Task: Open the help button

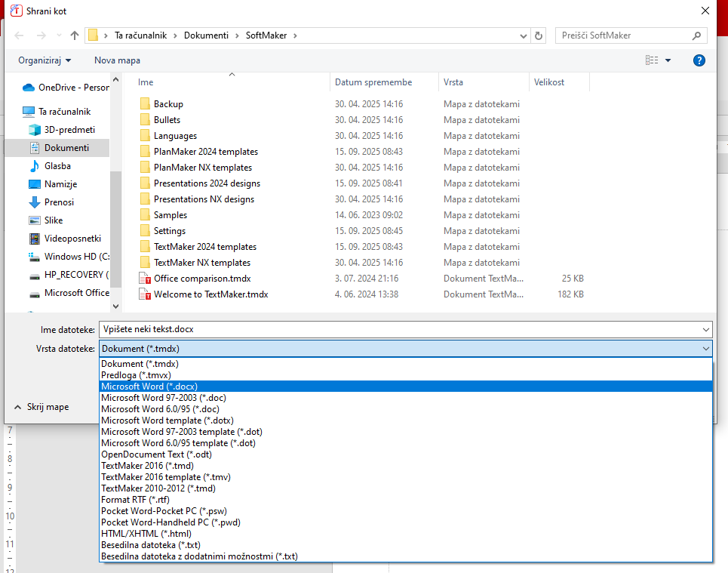Action: pyautogui.click(x=699, y=60)
